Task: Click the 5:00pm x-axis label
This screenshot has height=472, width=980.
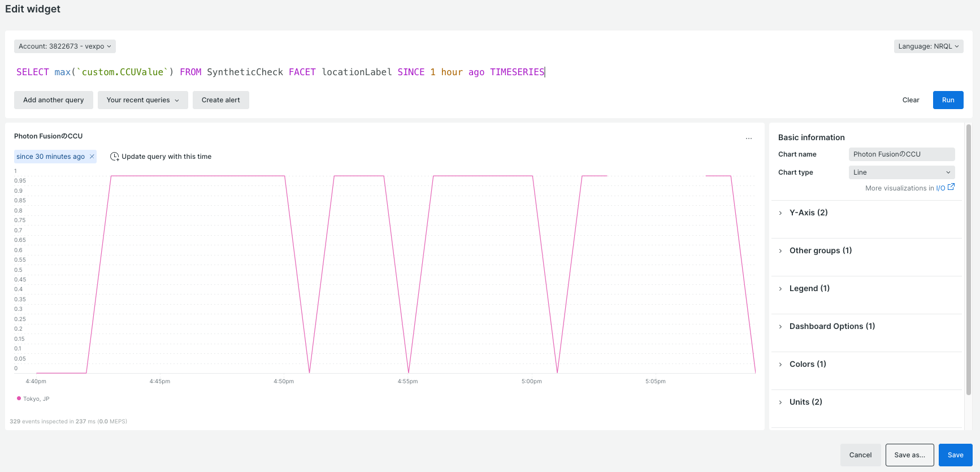Action: coord(532,382)
